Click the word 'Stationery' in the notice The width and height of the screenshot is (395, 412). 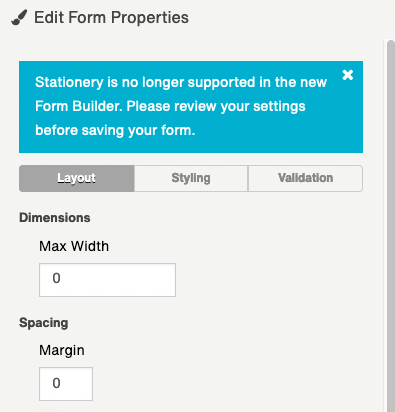69,82
